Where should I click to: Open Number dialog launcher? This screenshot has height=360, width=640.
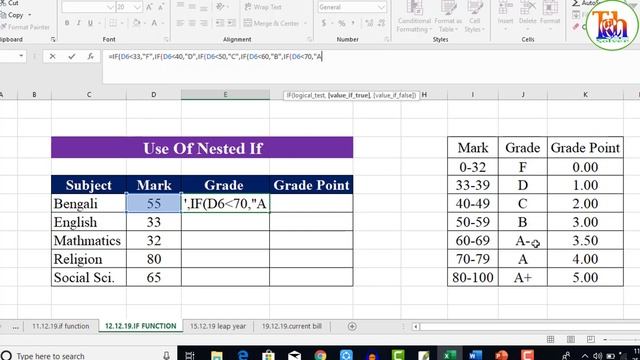click(387, 40)
